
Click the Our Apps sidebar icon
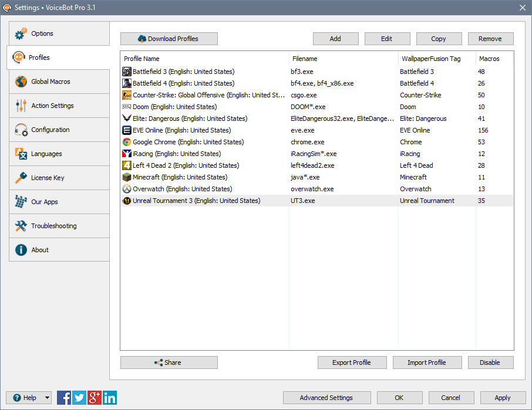click(x=19, y=202)
